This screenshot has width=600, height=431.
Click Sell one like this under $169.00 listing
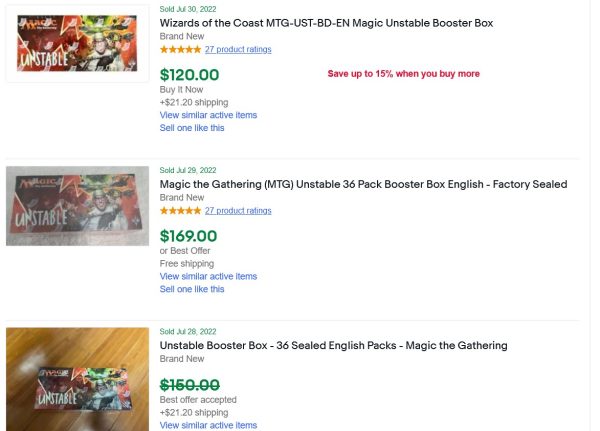192,289
